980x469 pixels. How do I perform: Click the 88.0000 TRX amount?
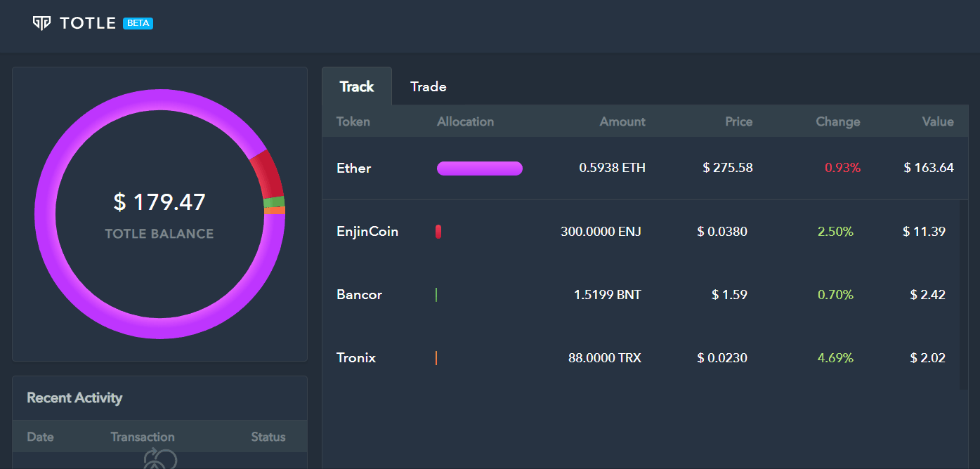(x=605, y=357)
